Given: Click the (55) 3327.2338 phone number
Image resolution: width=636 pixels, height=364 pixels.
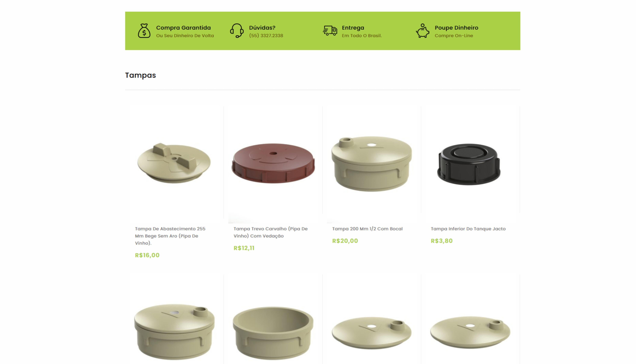Looking at the screenshot, I should pyautogui.click(x=266, y=36).
